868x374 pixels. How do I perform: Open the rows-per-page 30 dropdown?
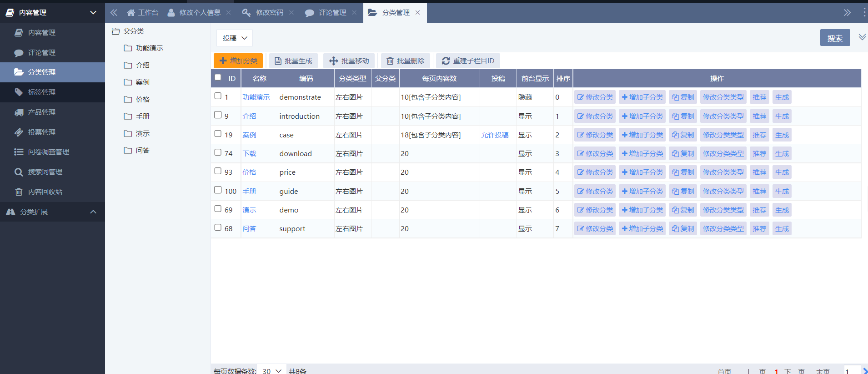pos(272,371)
